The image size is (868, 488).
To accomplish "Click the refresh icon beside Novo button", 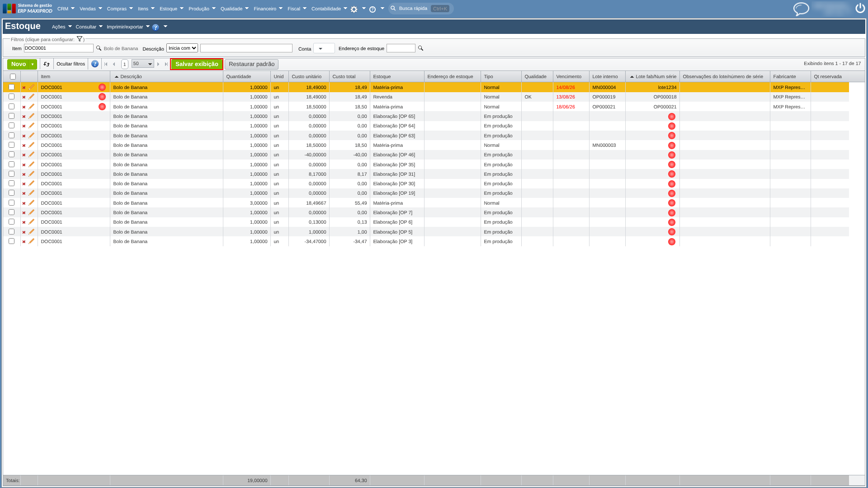I will point(47,64).
